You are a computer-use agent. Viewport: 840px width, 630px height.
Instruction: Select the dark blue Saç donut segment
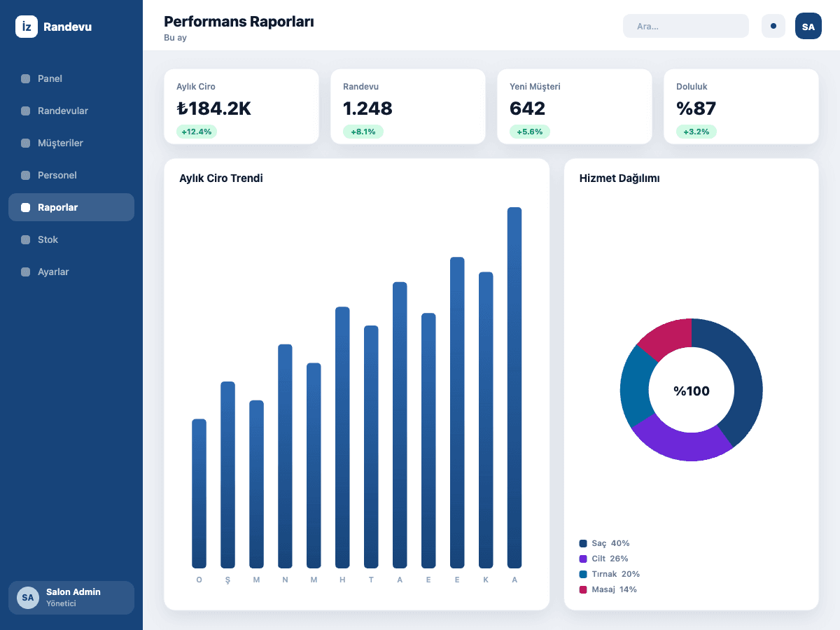click(745, 371)
